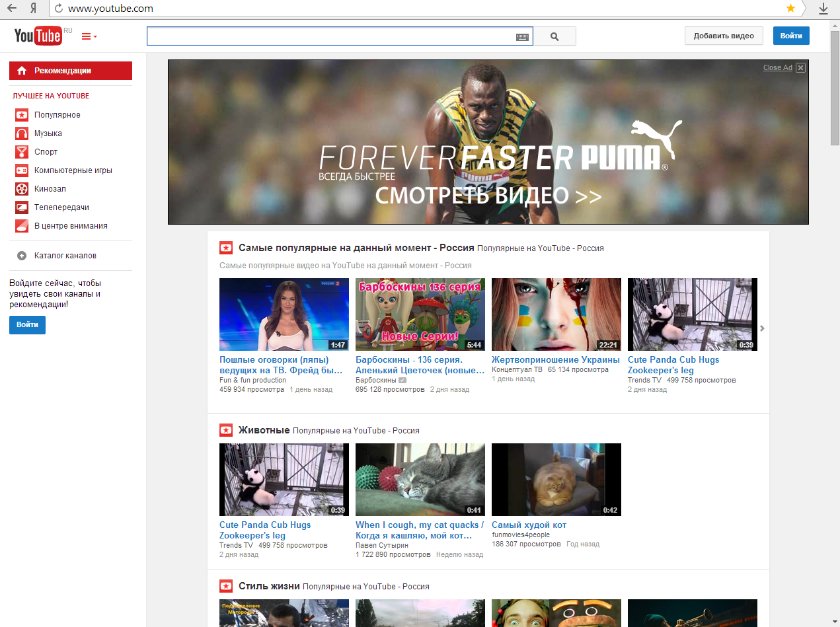Image resolution: width=840 pixels, height=627 pixels.
Task: Open thumbnail of Пошлые оговорки video
Action: pyautogui.click(x=284, y=314)
